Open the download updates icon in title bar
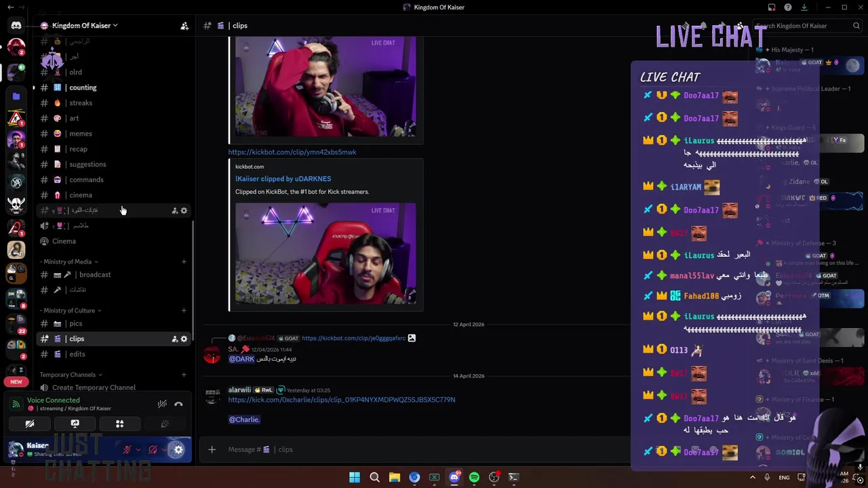 (x=804, y=7)
